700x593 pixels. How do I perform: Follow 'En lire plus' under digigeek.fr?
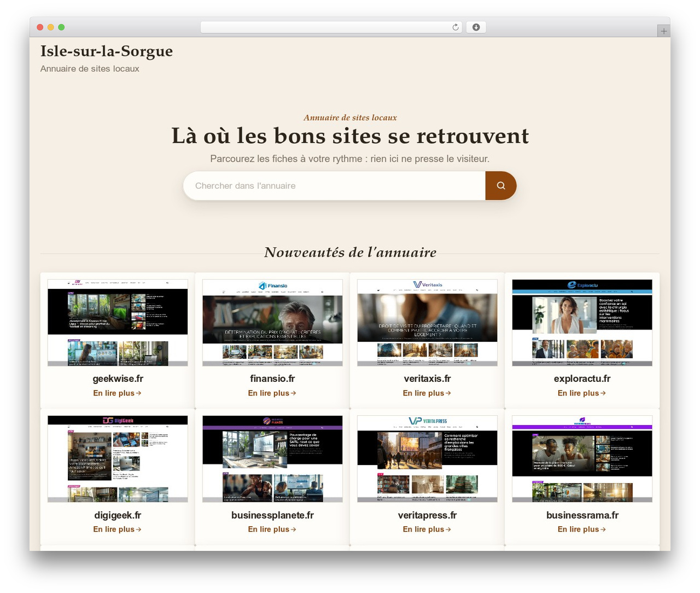118,529
